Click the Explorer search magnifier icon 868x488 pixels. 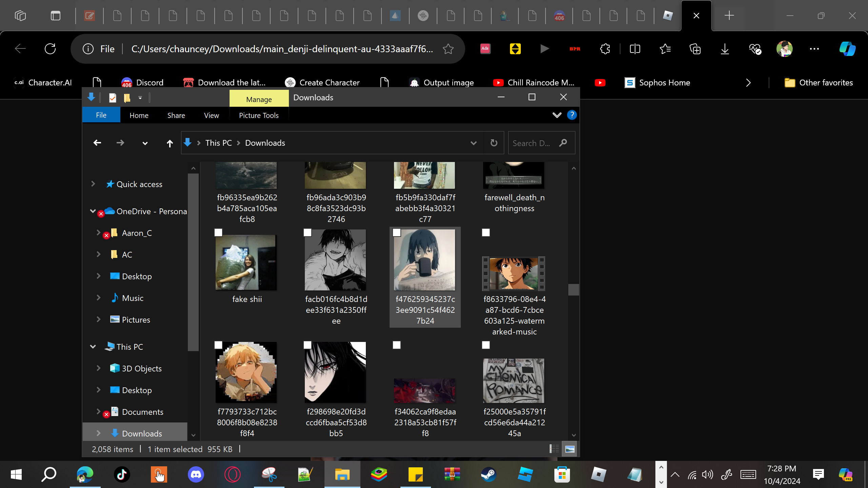point(563,143)
